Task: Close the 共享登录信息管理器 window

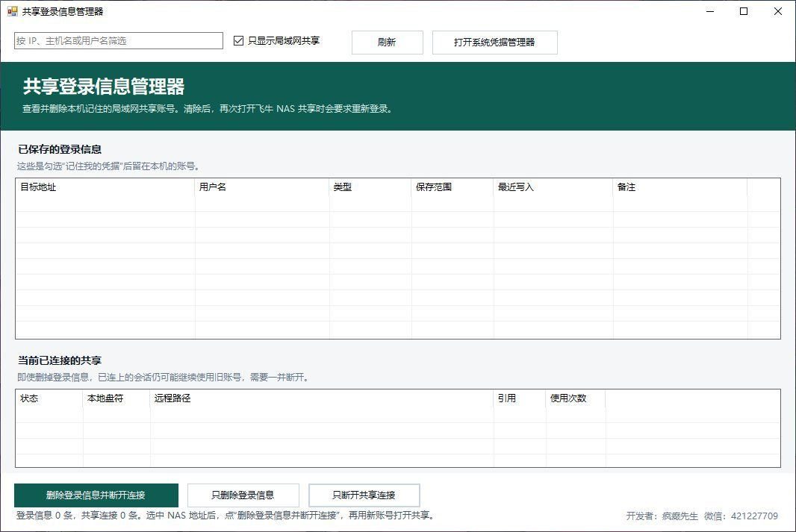Action: point(778,11)
